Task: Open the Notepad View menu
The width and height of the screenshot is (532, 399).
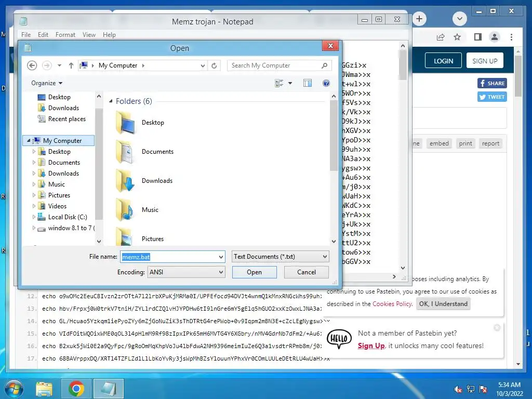Action: [89, 35]
